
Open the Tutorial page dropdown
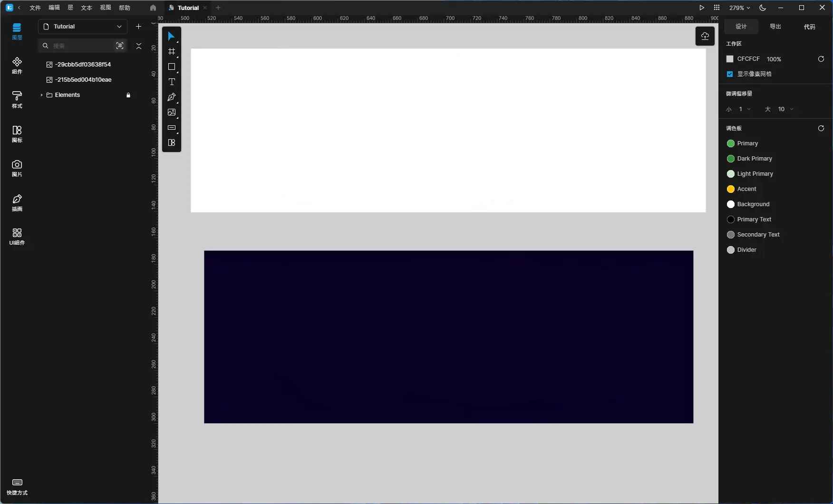pos(83,27)
